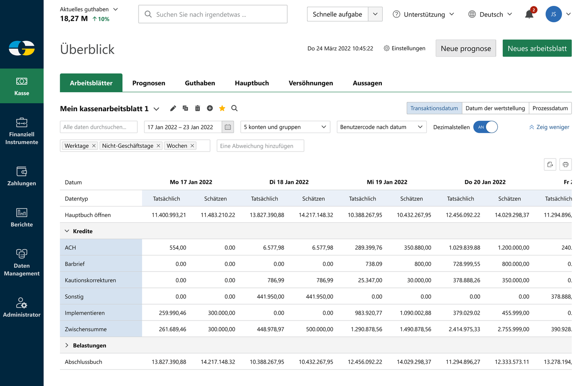This screenshot has width=588, height=386.
Task: Collapse the Kredite section
Action: [67, 231]
